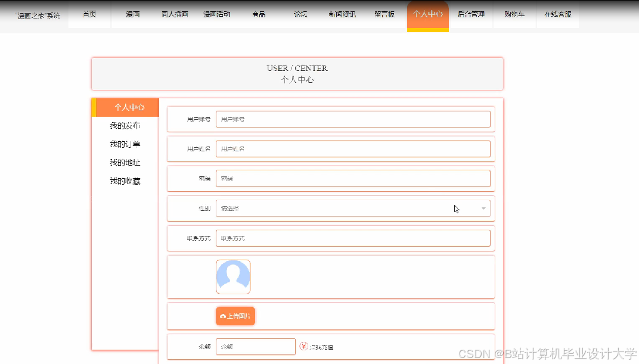Focus the 昵称 input field
639x364 pixels.
point(353,179)
